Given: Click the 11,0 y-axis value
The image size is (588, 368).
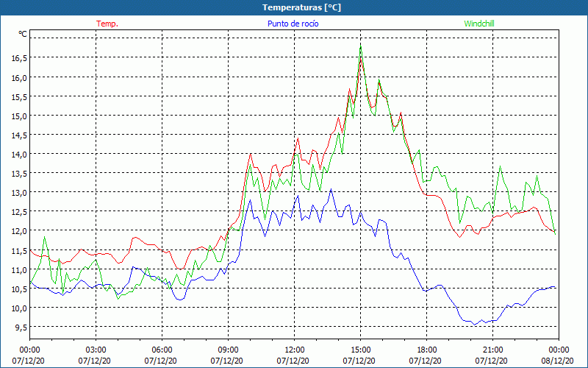Looking at the screenshot, I should [19, 269].
